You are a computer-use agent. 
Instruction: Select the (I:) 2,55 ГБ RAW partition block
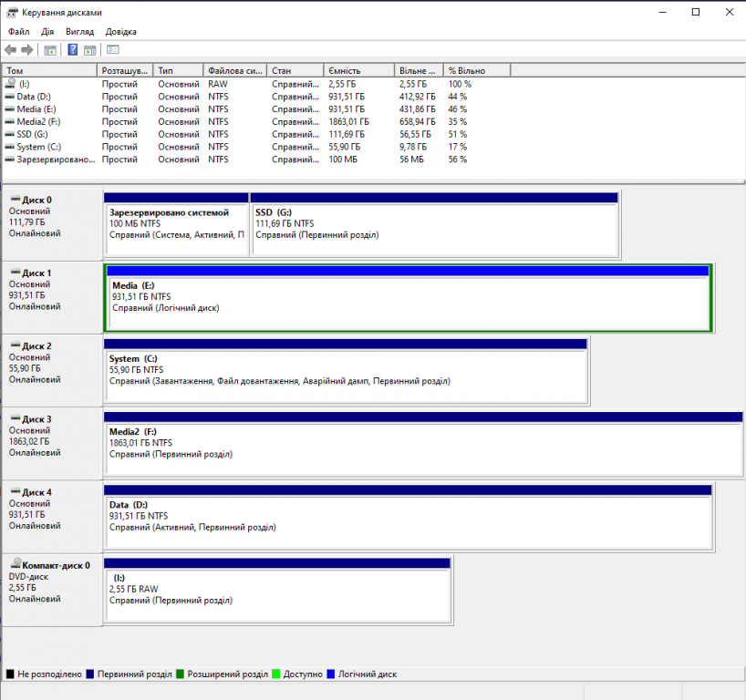[x=278, y=590]
